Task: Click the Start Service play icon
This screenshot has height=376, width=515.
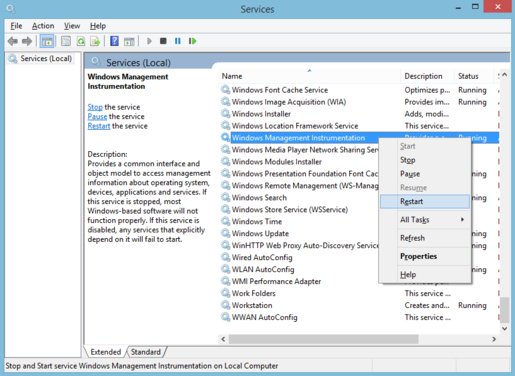Action: pos(149,41)
